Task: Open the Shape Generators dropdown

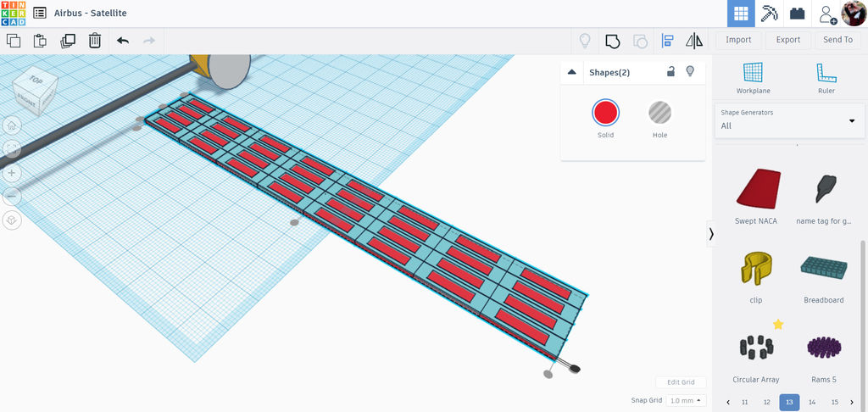Action: [x=790, y=120]
